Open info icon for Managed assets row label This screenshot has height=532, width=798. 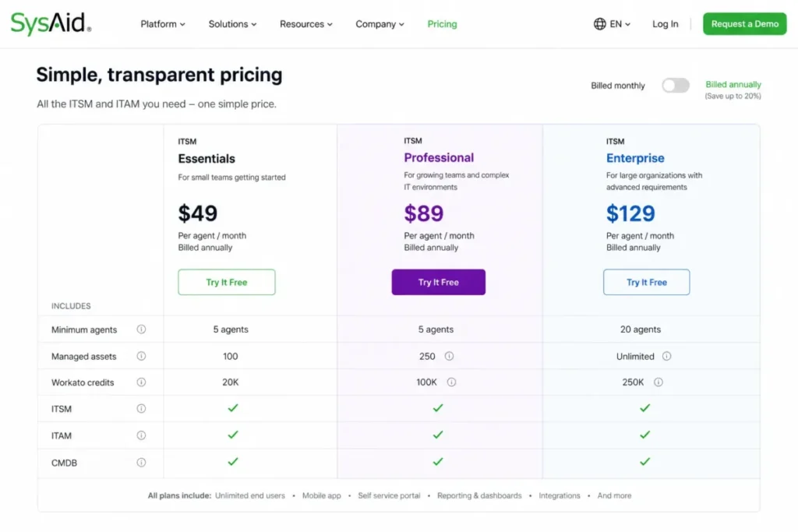141,356
